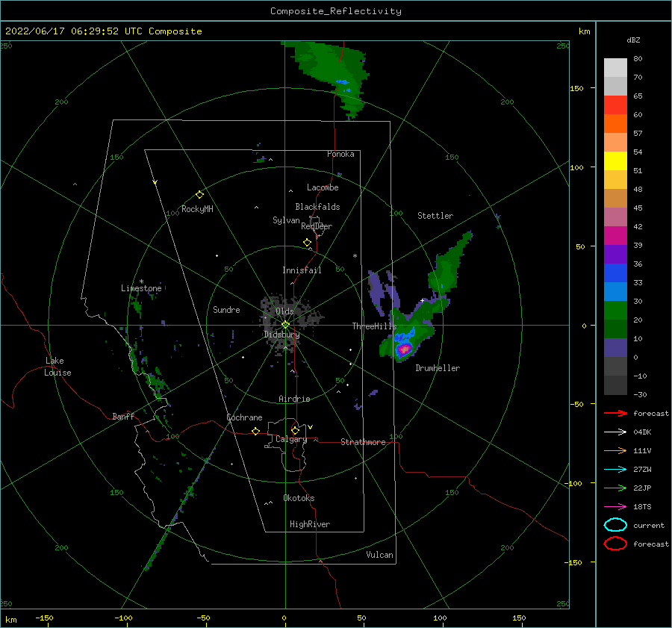Click the cyan current ellipse icon

(x=615, y=525)
